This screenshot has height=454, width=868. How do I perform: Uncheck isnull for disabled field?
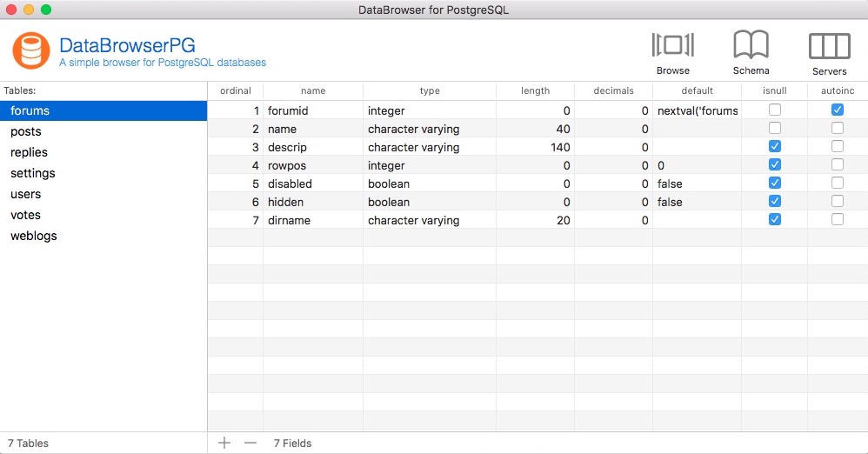775,183
